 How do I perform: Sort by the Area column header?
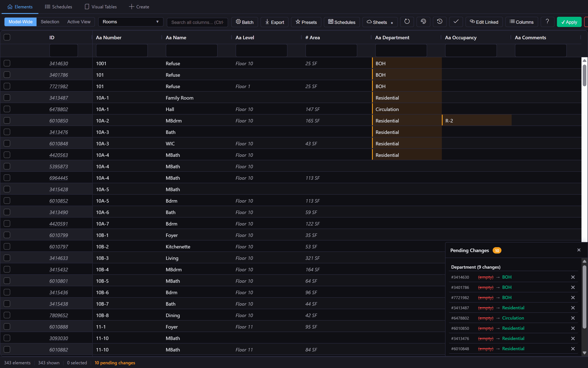312,37
